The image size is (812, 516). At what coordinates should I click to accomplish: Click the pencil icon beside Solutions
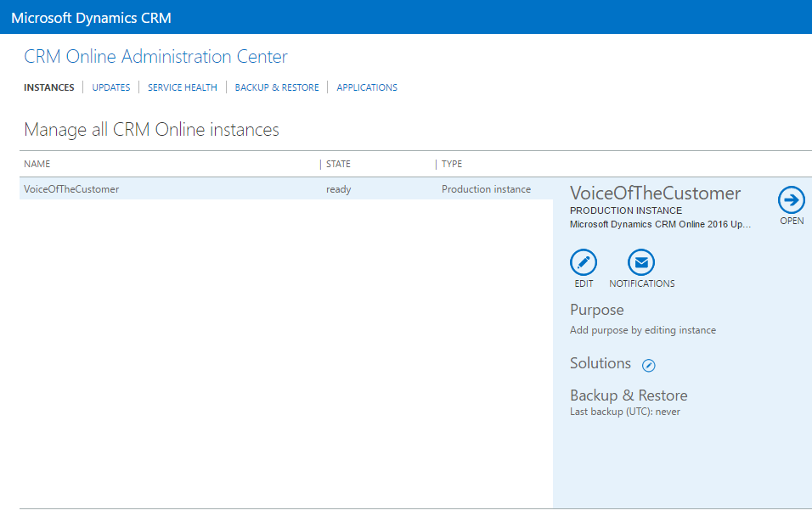(x=649, y=365)
